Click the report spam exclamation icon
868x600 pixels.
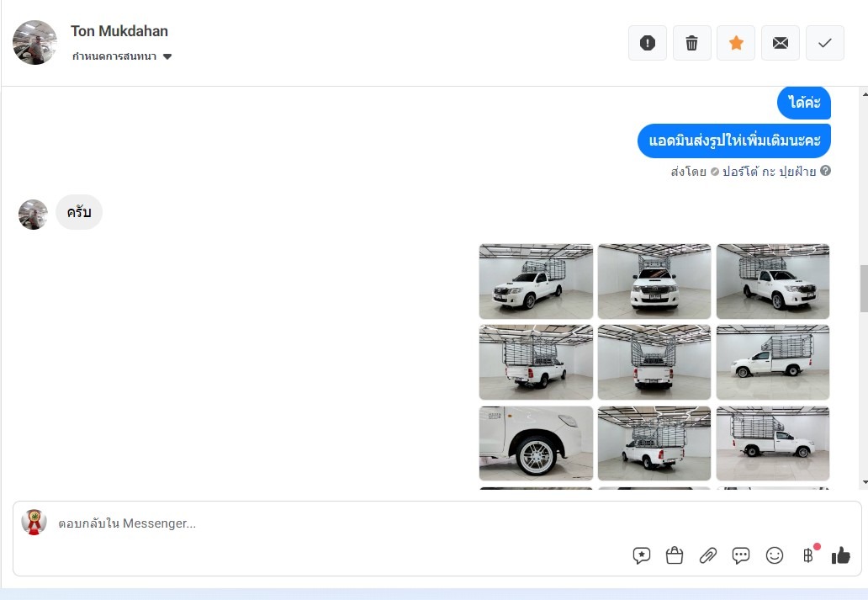647,43
